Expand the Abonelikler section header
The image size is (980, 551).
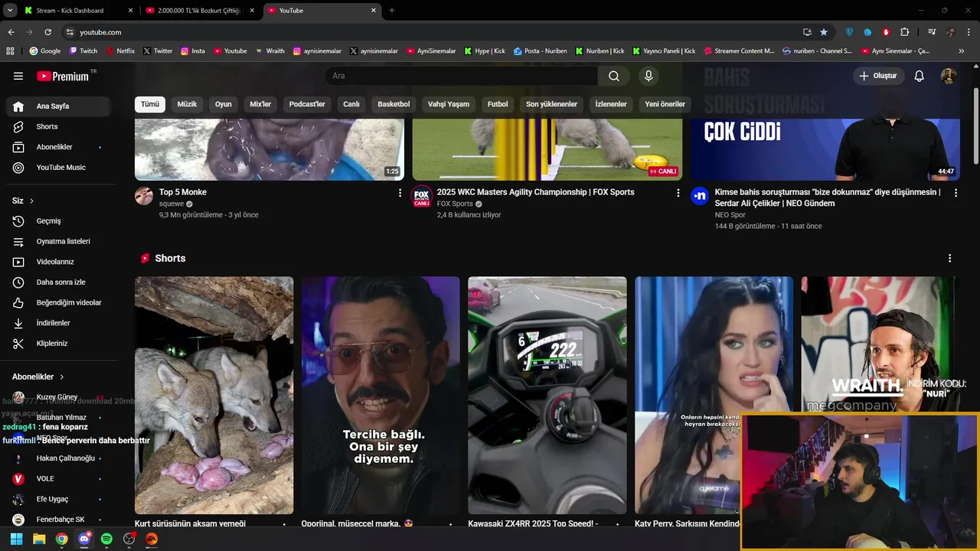[x=38, y=377]
